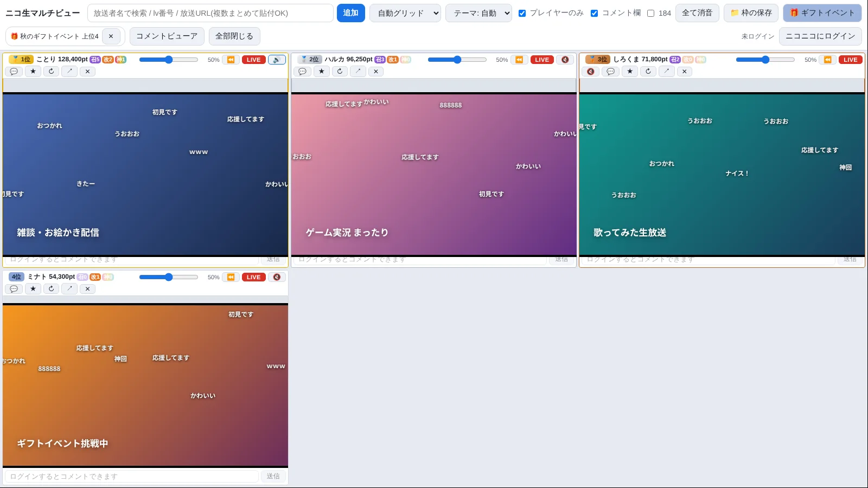Reload ことり's player
Image resolution: width=868 pixels, height=488 pixels.
[52, 72]
